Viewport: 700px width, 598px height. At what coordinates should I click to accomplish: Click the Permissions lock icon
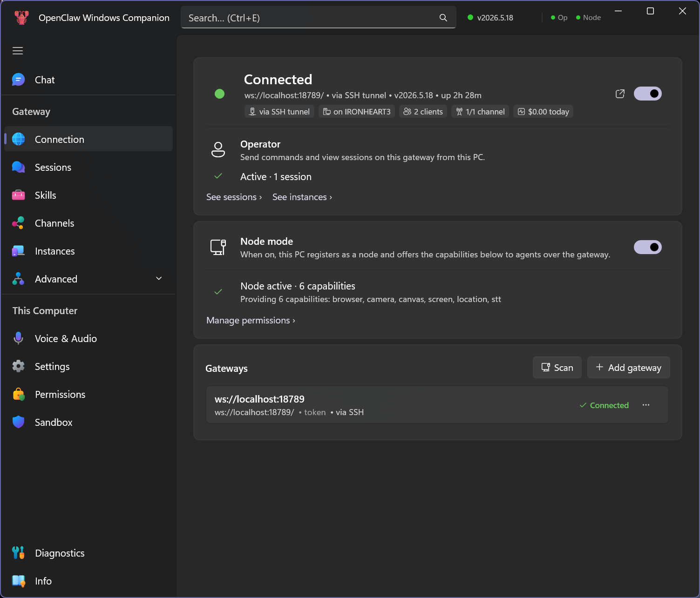point(19,394)
